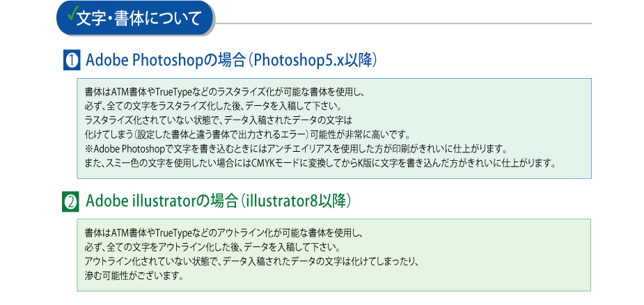Click the Adobe illustratorの場合 heading

pyautogui.click(x=162, y=201)
